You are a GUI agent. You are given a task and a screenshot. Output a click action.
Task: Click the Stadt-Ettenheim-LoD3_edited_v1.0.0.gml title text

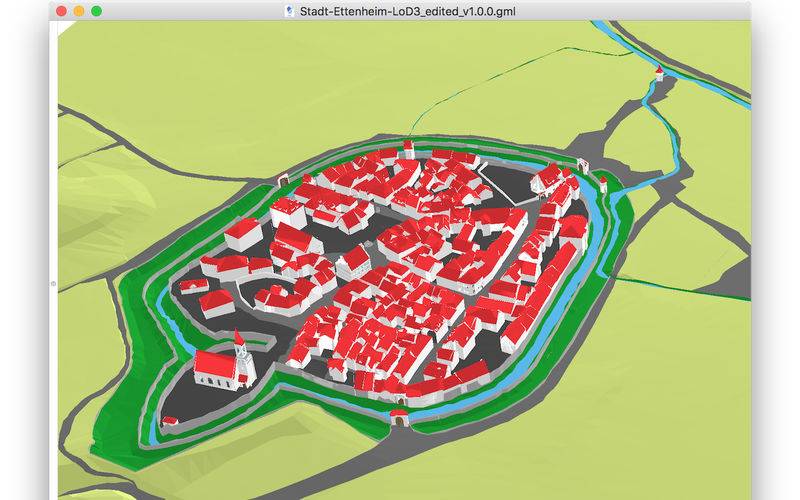click(x=407, y=11)
